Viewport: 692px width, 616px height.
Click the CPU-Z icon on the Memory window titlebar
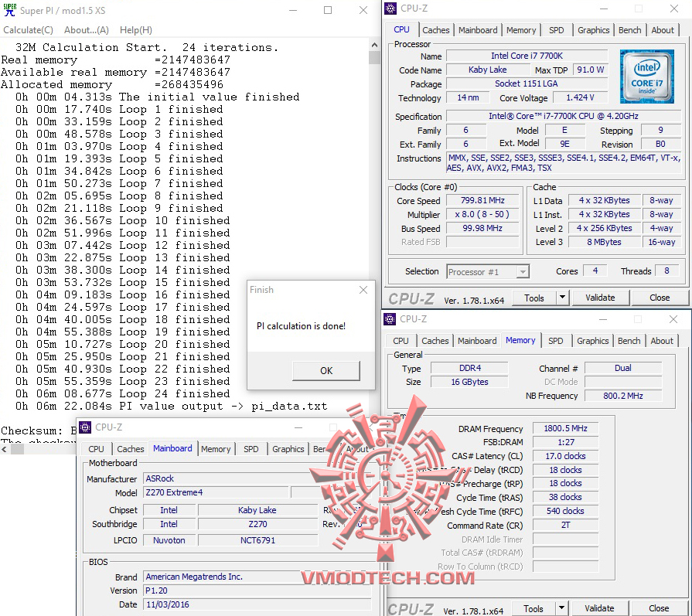(x=390, y=318)
